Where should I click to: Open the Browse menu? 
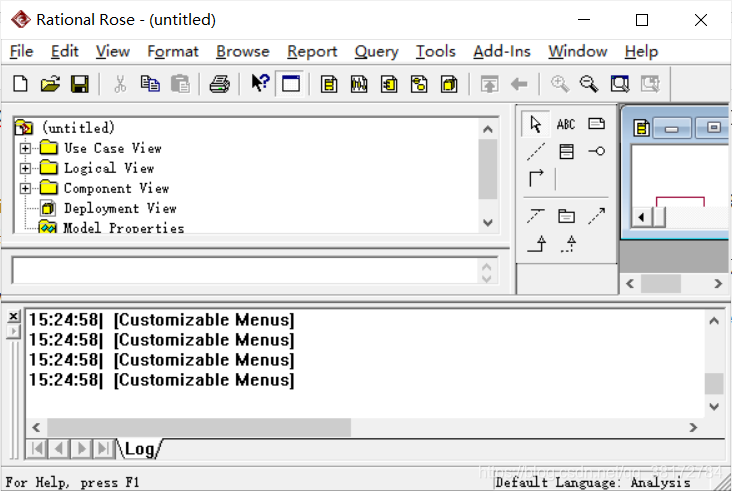(243, 51)
